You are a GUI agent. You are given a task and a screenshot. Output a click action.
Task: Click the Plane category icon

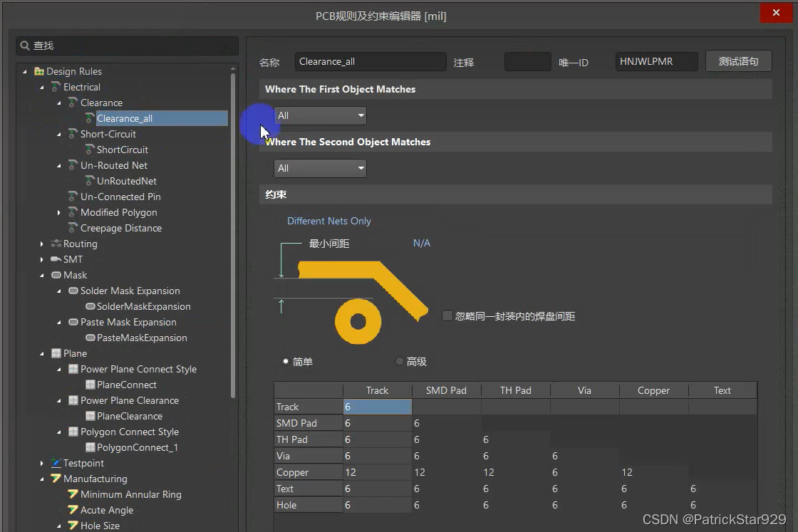pyautogui.click(x=56, y=353)
